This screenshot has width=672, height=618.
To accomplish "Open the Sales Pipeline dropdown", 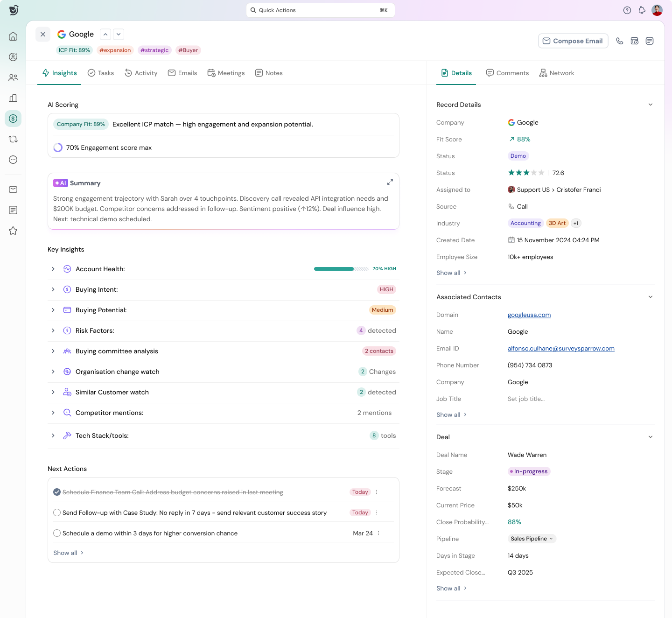I will point(532,539).
